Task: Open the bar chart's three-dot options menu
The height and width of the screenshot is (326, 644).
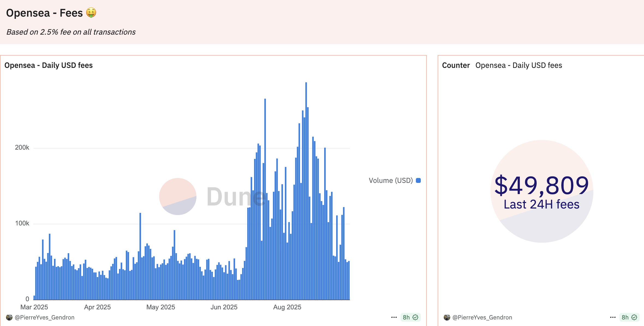Action: pos(394,317)
